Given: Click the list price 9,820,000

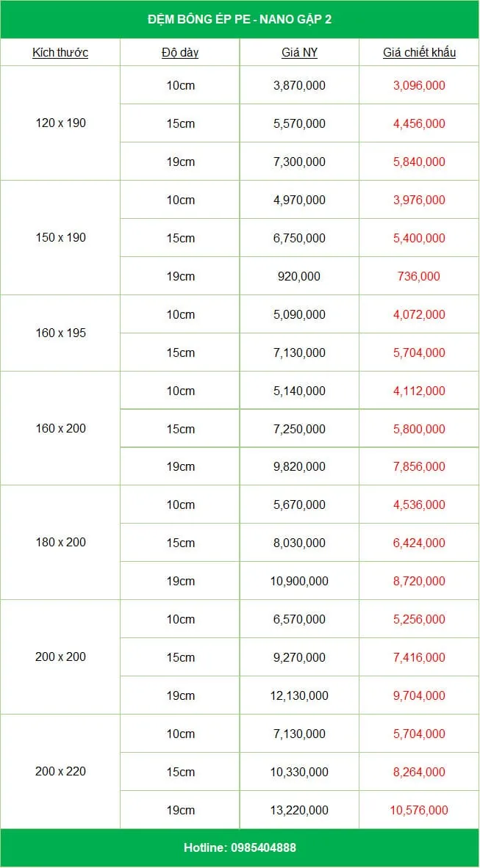Looking at the screenshot, I should tap(299, 466).
